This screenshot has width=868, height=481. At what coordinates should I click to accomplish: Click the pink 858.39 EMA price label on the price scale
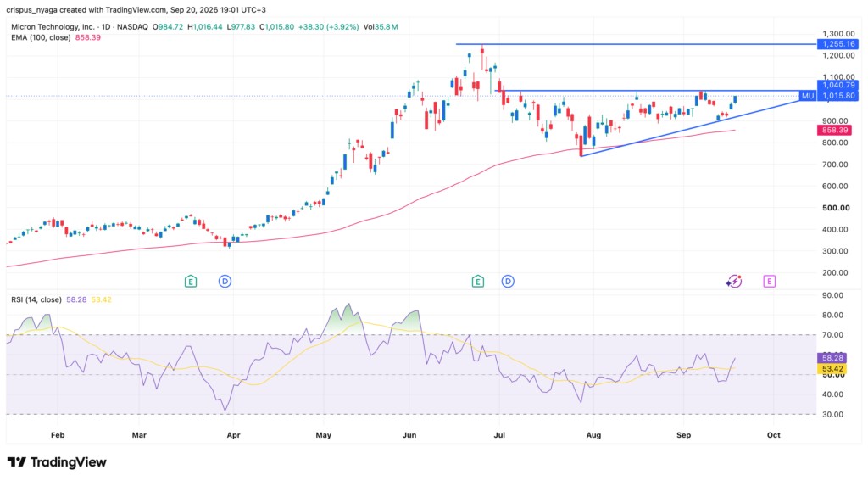click(x=834, y=131)
